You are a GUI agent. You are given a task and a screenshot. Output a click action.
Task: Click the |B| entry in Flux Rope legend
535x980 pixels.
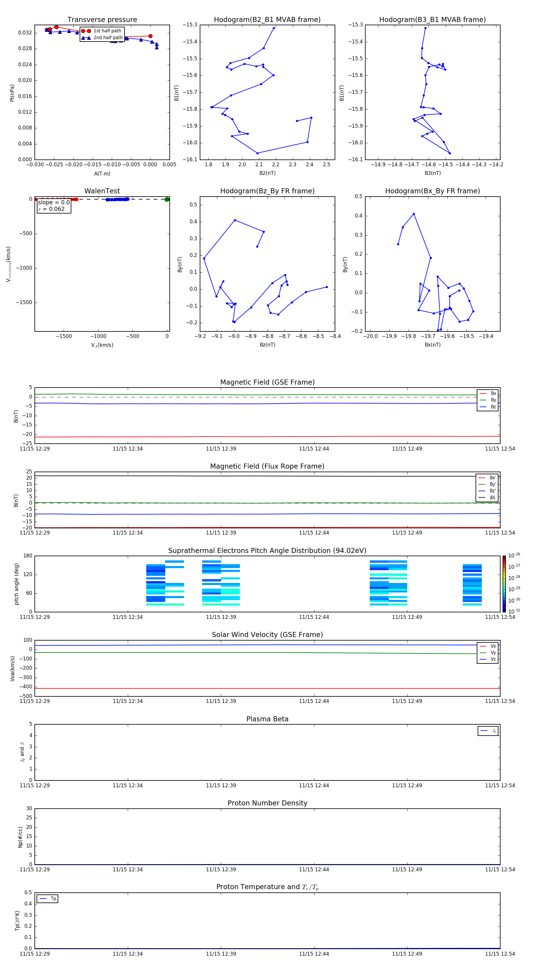487,498
